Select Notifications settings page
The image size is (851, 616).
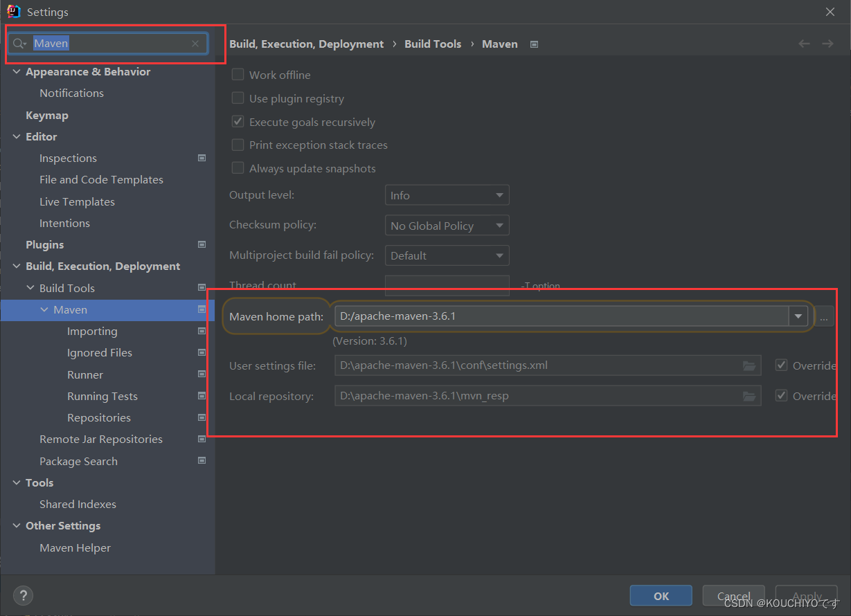point(71,93)
